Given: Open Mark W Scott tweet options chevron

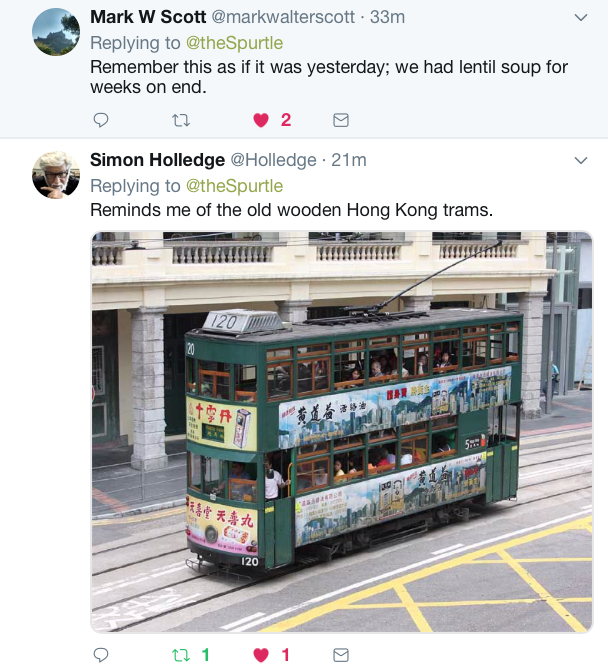Looking at the screenshot, I should 581,18.
